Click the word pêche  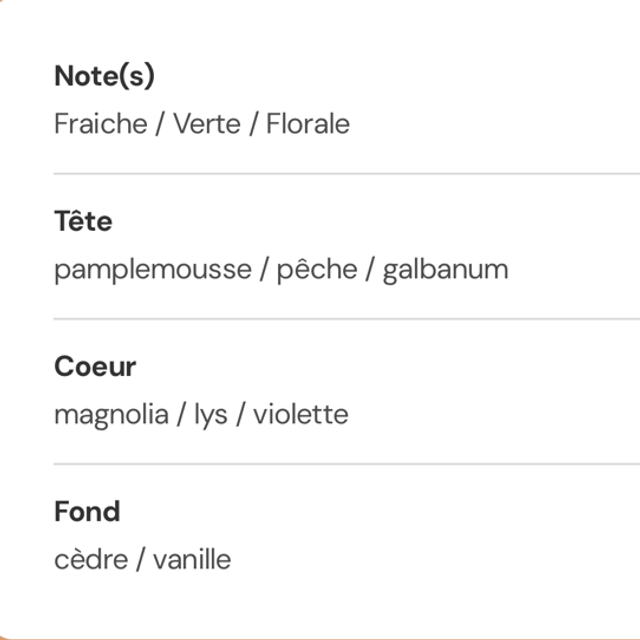pos(316,270)
